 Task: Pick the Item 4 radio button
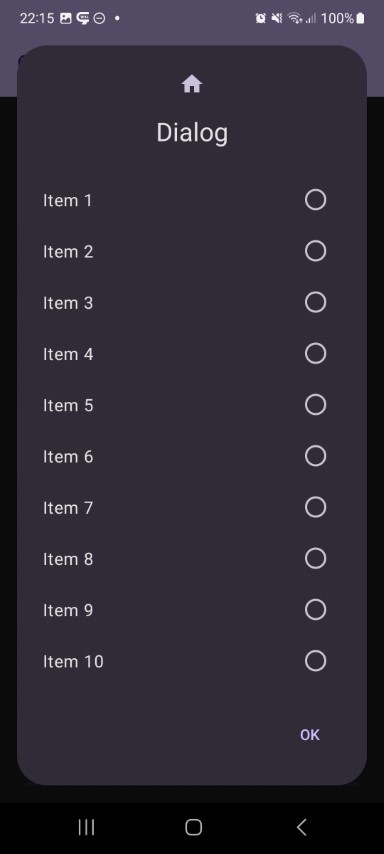315,353
